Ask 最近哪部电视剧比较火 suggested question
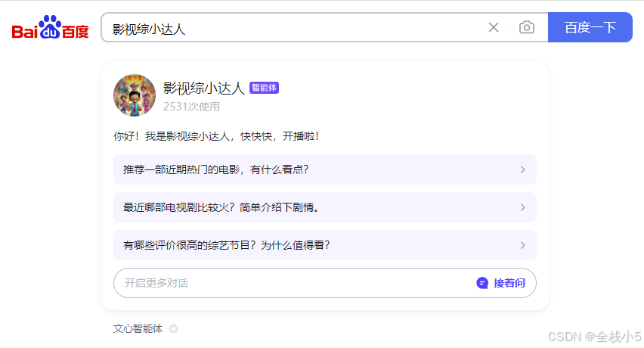Screen dimensions: 644x348 (325, 207)
